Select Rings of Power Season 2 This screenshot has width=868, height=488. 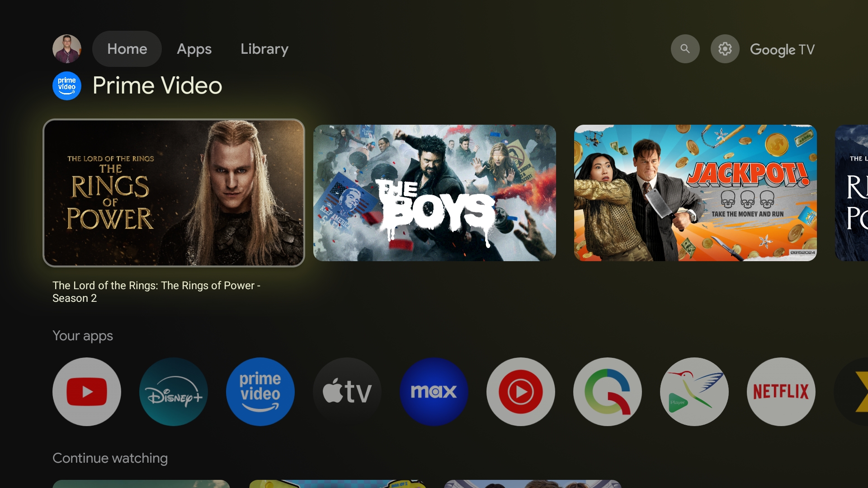(174, 192)
